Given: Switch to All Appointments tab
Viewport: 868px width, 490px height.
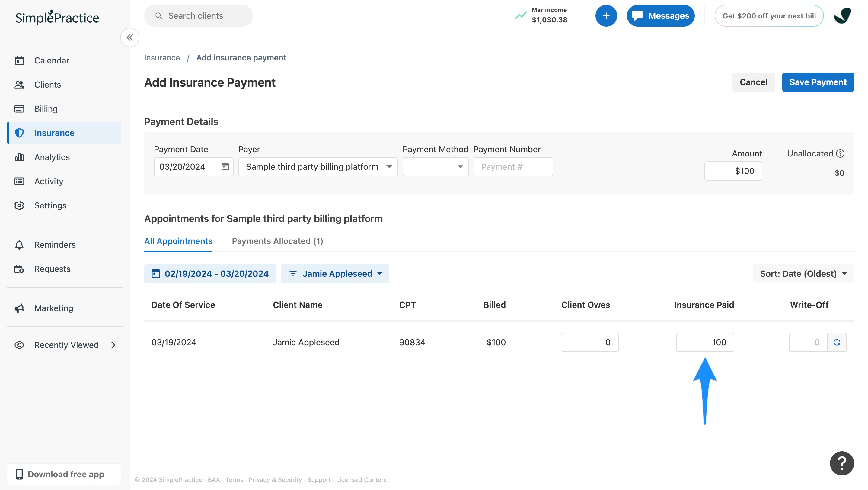Looking at the screenshot, I should 178,241.
